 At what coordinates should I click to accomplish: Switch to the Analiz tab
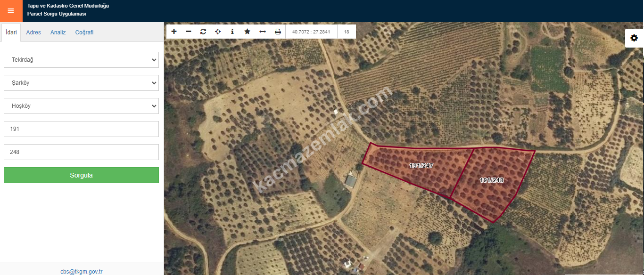(x=58, y=32)
